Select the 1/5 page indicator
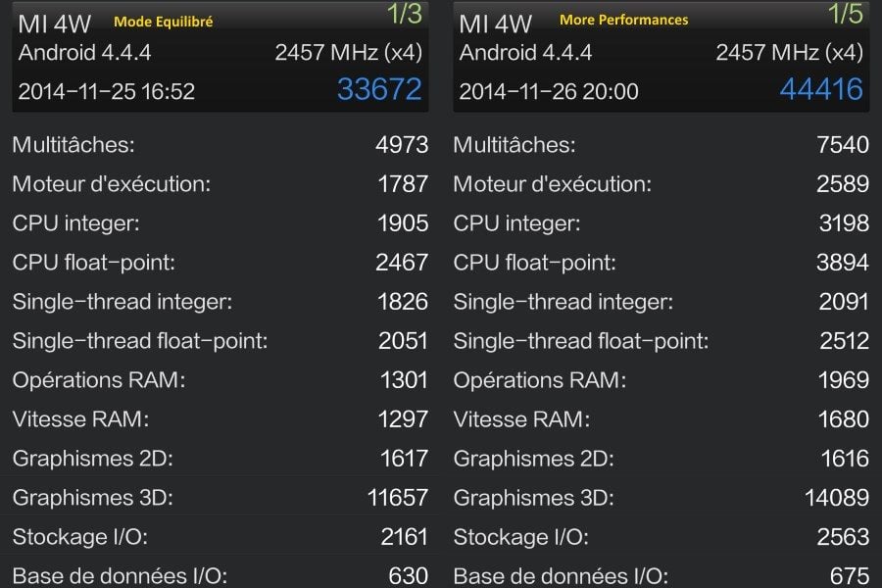The image size is (882, 588). coord(845,14)
